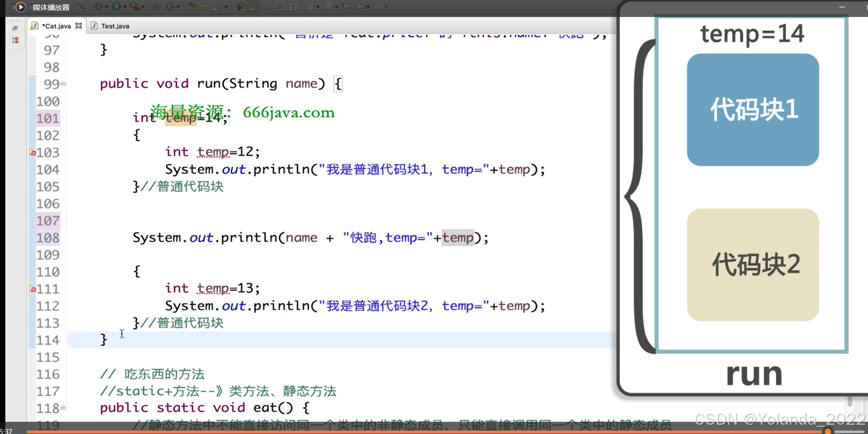
Task: Click comment //static+方法--》类方法、静态方法
Action: point(218,391)
